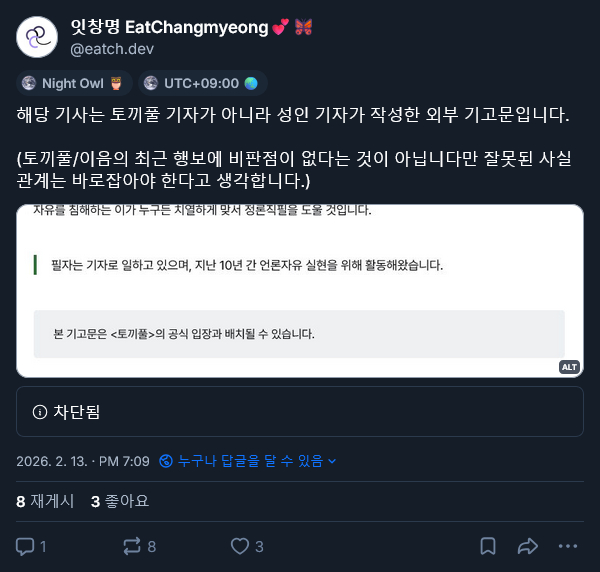Click the 차단됨 blocked quote box

tap(300, 412)
